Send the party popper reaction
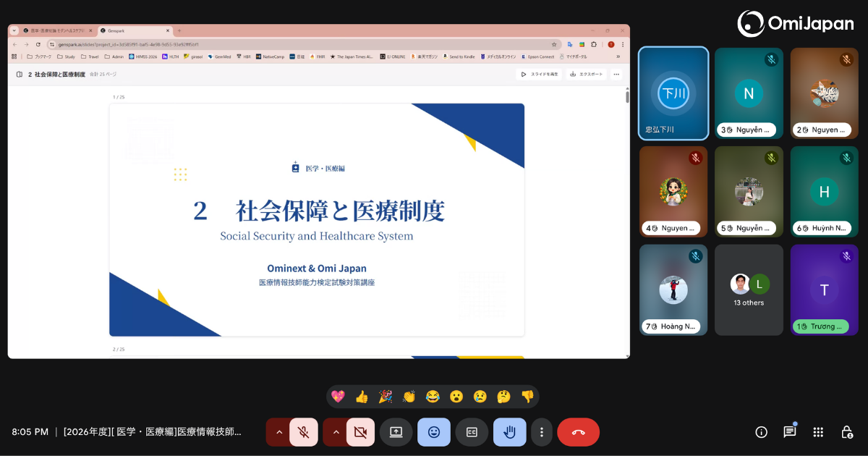 pyautogui.click(x=386, y=397)
